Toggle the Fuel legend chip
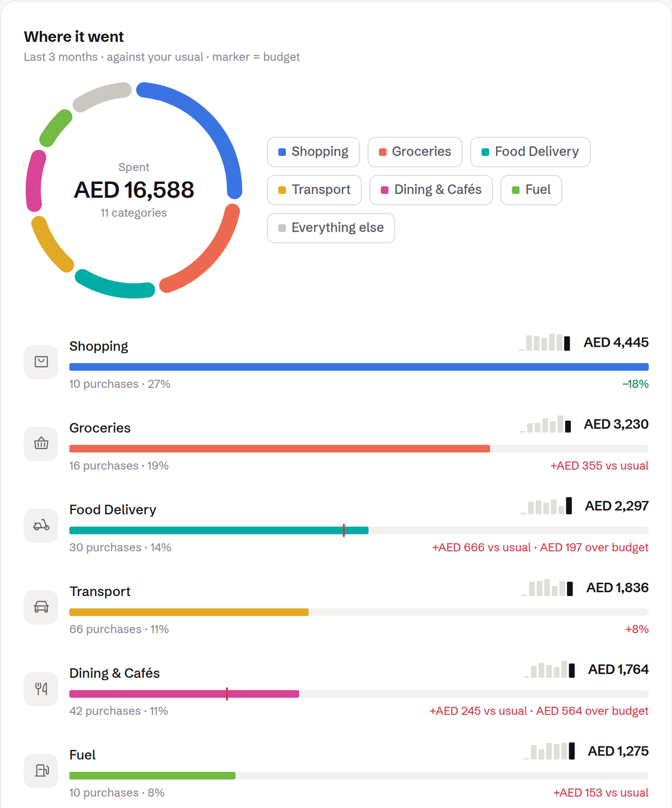672x808 pixels. click(531, 190)
